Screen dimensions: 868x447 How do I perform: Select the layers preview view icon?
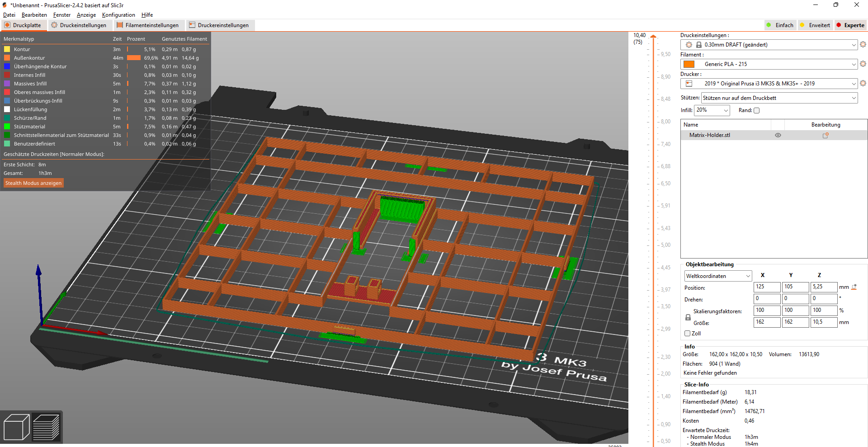point(47,427)
